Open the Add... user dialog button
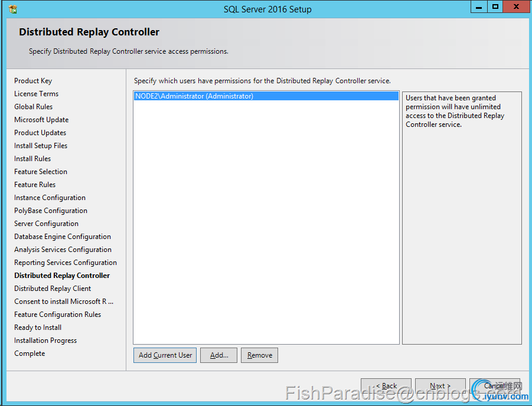The width and height of the screenshot is (532, 406). click(218, 355)
